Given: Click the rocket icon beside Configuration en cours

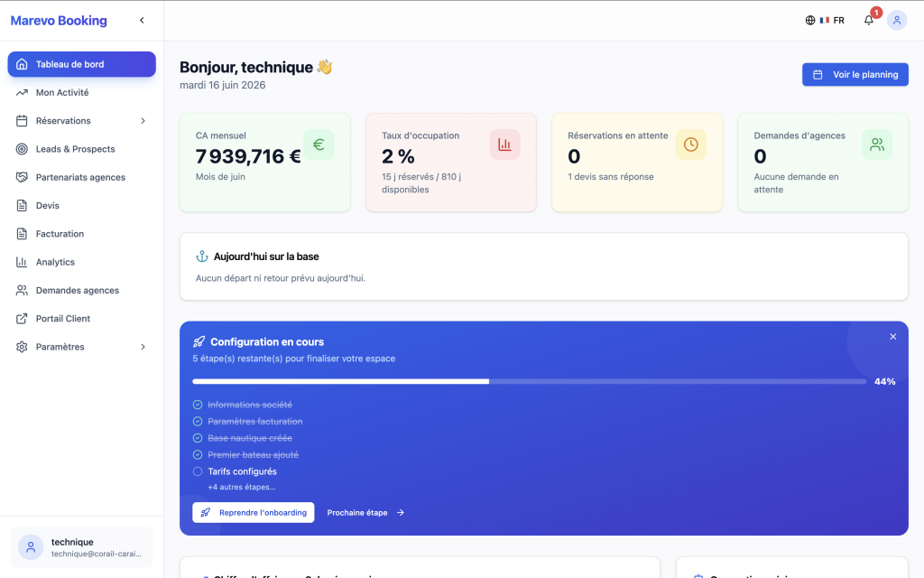Looking at the screenshot, I should (x=199, y=342).
